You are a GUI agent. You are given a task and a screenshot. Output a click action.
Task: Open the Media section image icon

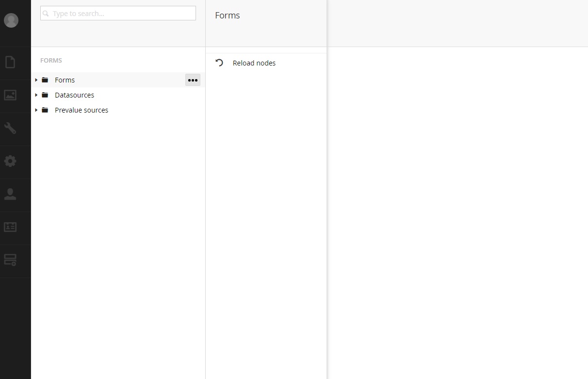coord(10,95)
